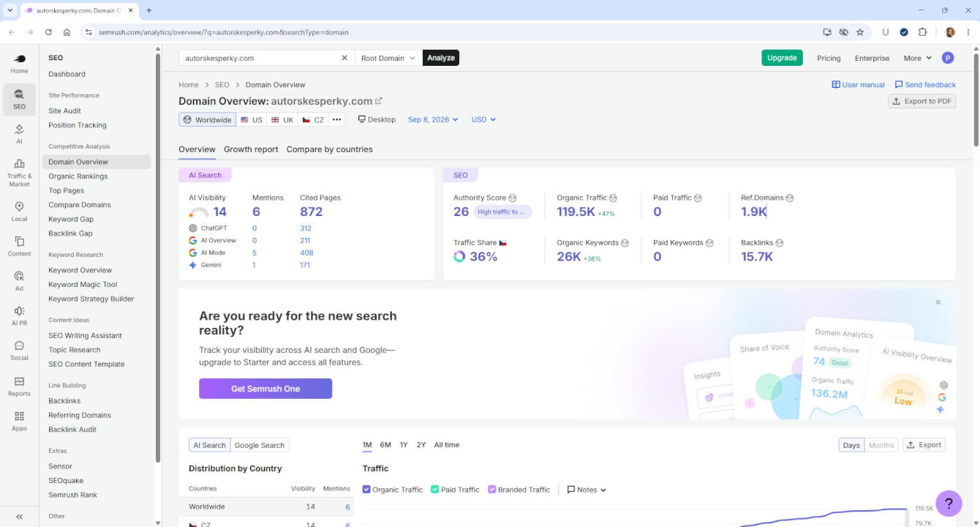Open the USD currency dropdown
980x527 pixels.
tap(483, 119)
